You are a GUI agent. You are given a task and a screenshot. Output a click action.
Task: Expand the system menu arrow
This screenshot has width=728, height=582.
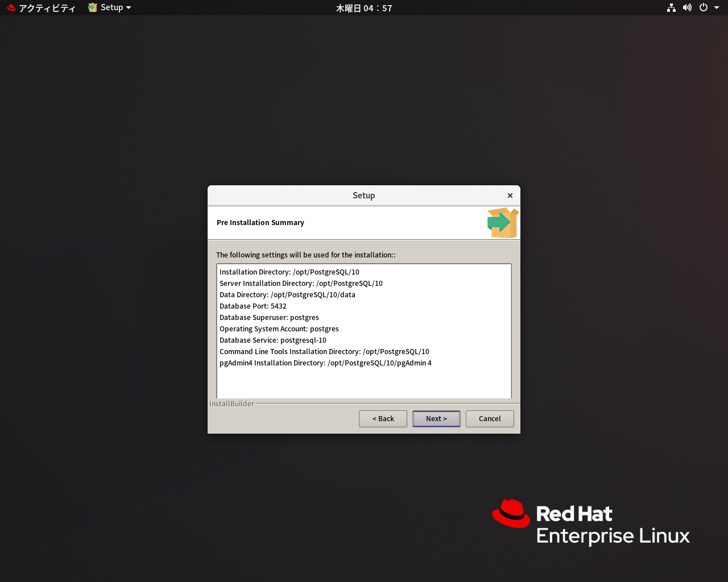(x=717, y=8)
